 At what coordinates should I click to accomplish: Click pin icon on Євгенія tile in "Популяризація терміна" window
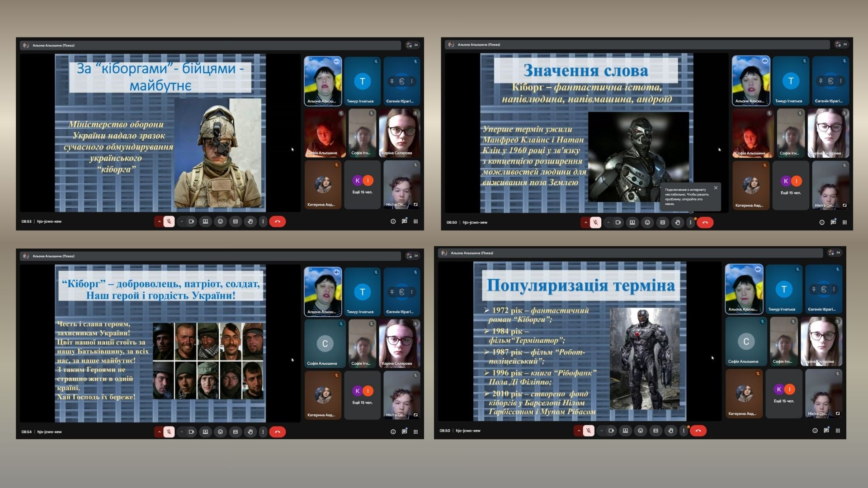(x=814, y=289)
